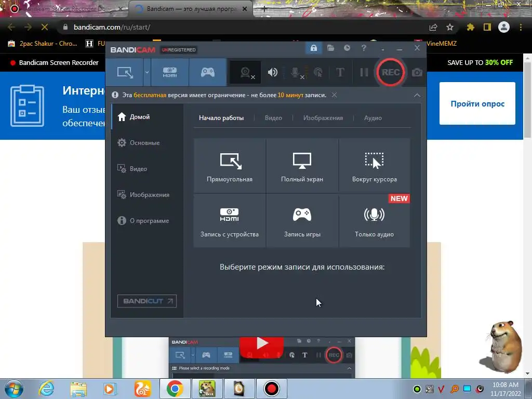
Task: Toggle the microphone icon in the toolbar
Action: (x=296, y=72)
